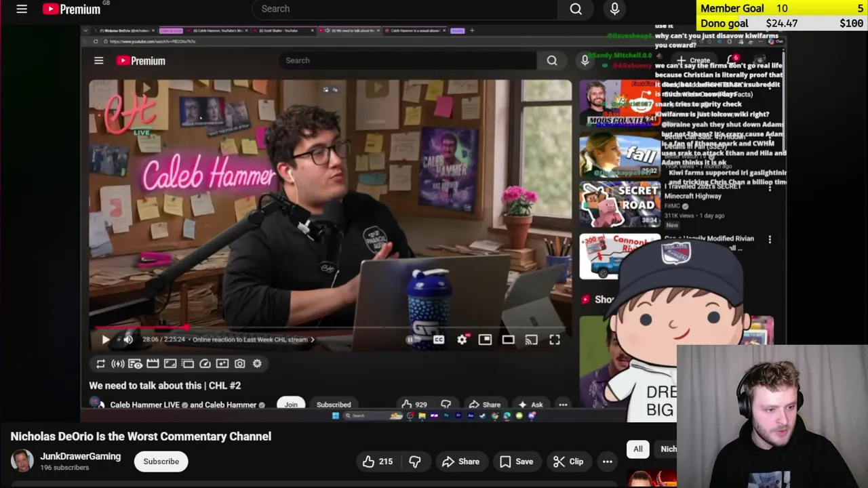This screenshot has height=488, width=868.
Task: Dislike the Nicholas DeOrio commentary video
Action: tap(414, 462)
